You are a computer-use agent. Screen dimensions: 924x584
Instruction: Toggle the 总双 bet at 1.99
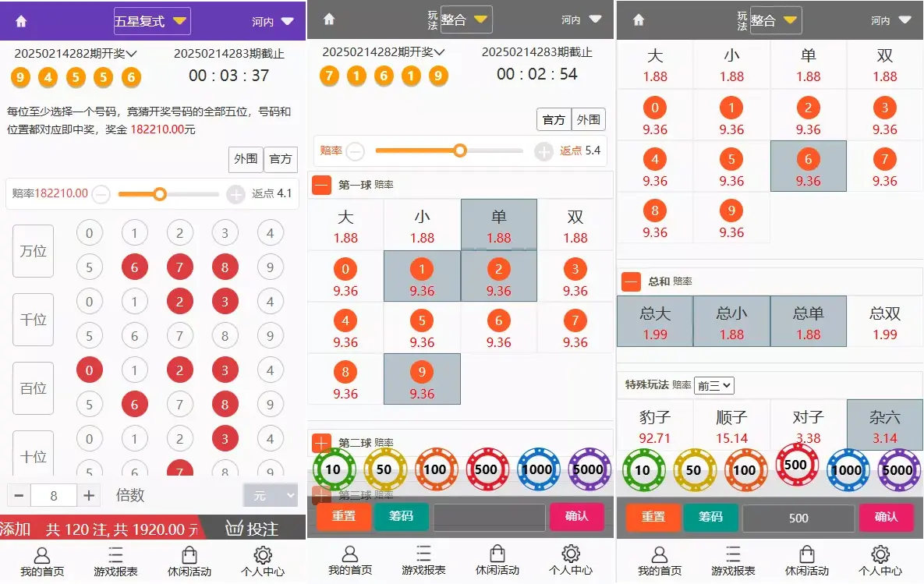click(884, 321)
